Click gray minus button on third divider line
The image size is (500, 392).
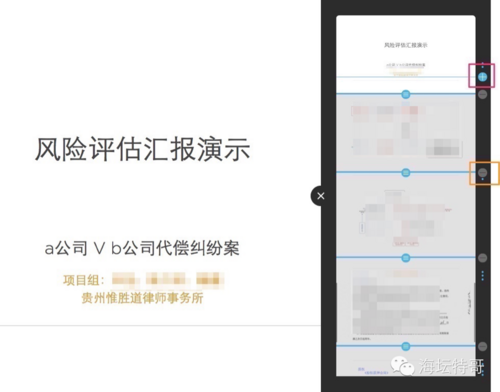tap(482, 258)
